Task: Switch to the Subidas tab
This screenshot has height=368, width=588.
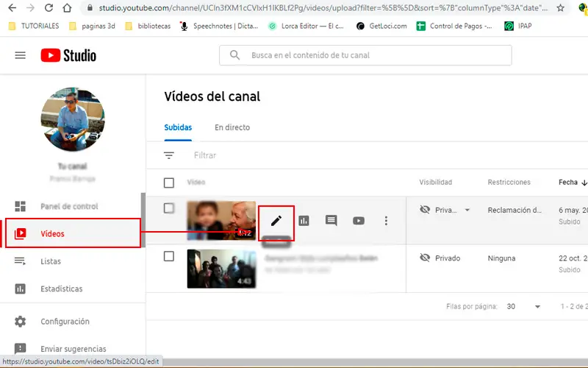Action: [178, 127]
